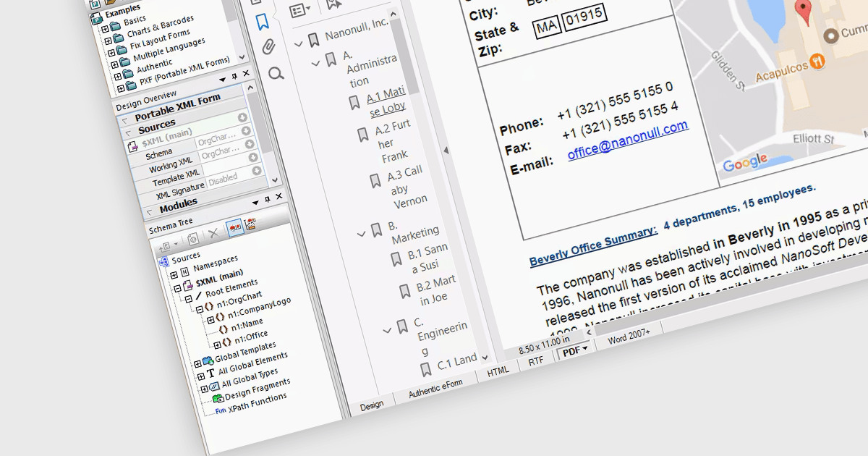This screenshot has height=456, width=868.
Task: Open the Schema Tree panel menu arrow
Action: pos(255,203)
